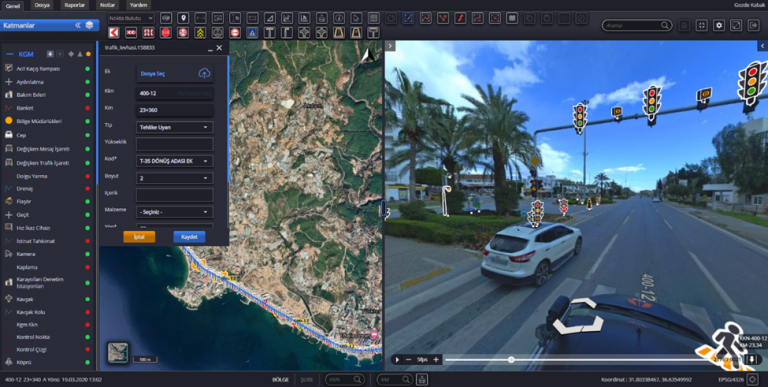Activate the horizontal distance measure tool
The width and height of the screenshot is (768, 387).
tap(200, 19)
